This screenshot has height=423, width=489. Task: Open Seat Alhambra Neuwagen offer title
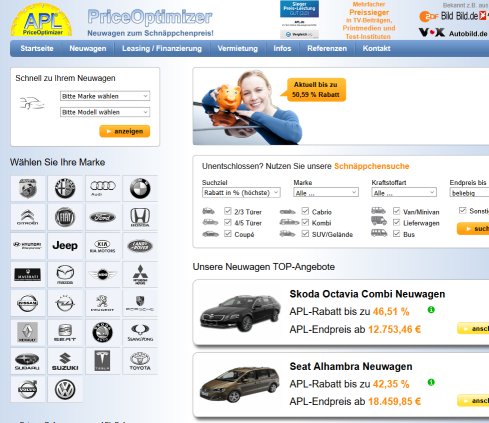(x=351, y=366)
